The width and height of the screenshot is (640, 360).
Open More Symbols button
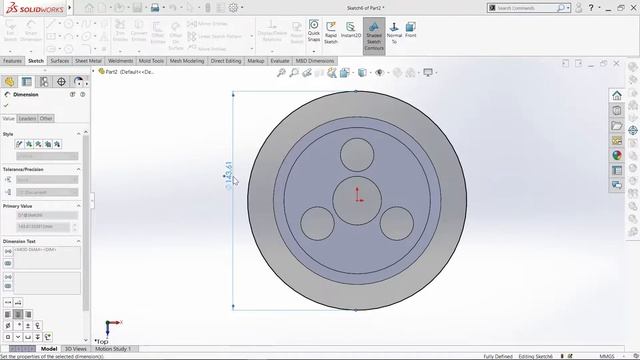(x=48, y=337)
